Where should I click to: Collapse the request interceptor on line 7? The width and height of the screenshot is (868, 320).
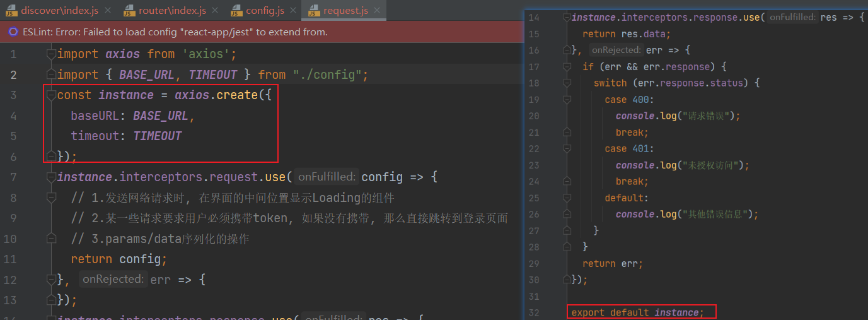coord(51,177)
